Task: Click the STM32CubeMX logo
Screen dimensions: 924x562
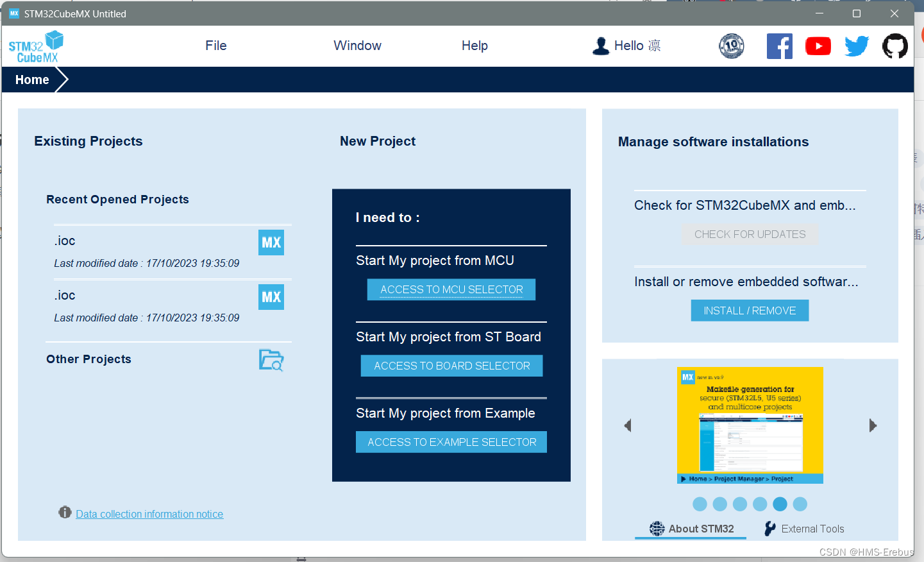Action: [36, 47]
